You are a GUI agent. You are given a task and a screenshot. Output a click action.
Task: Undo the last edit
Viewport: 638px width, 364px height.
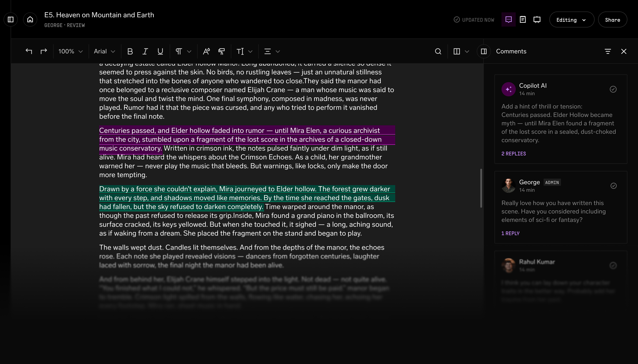[x=29, y=51]
